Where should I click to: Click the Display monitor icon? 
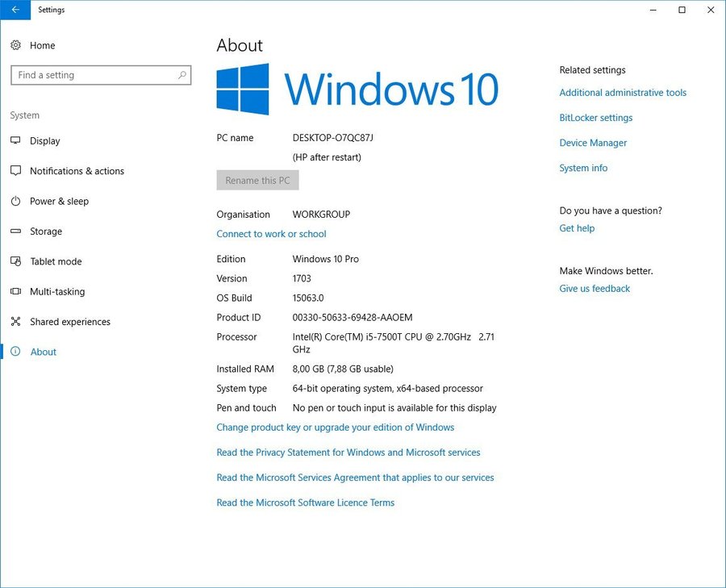(15, 141)
